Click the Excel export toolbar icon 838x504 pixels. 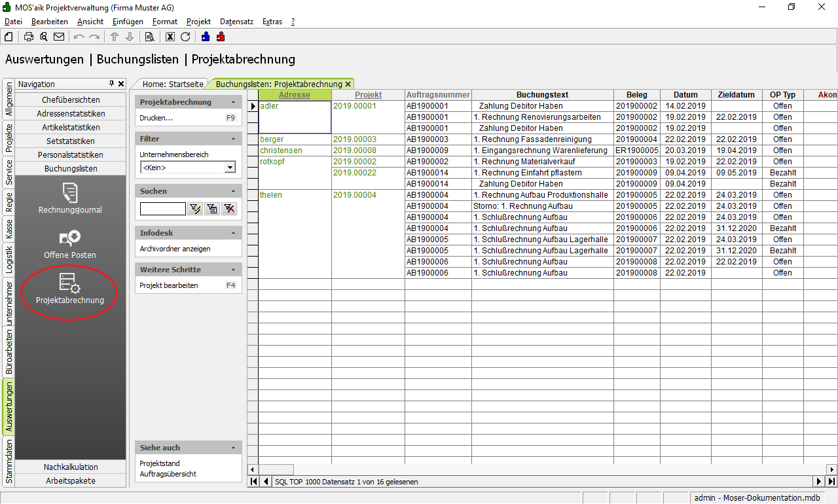click(170, 37)
